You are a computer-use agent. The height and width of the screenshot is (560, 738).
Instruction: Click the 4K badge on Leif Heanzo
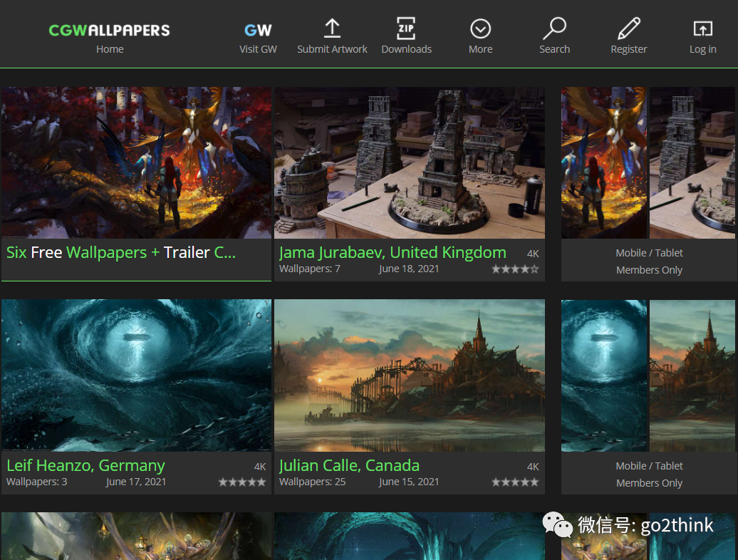point(260,467)
